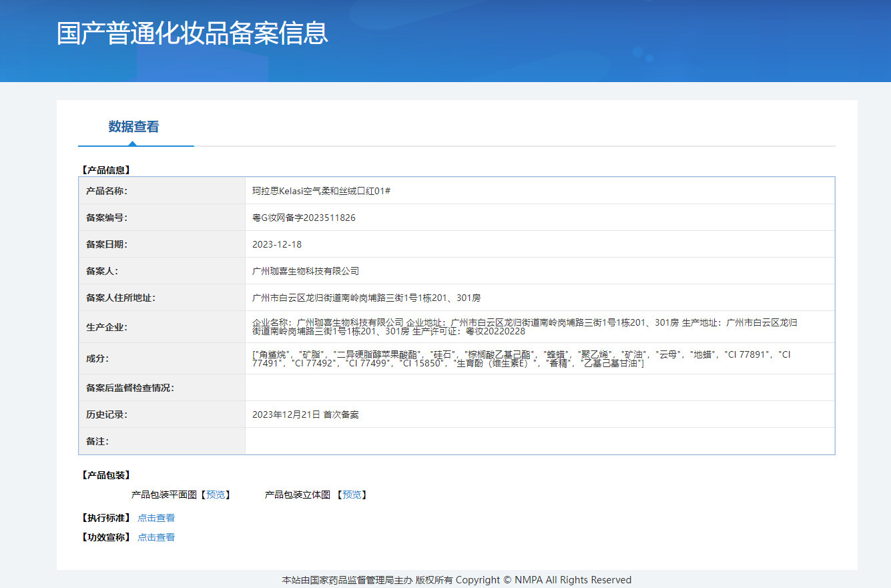This screenshot has width=891, height=588.
Task: Click the ingredients list in 成分 row
Action: click(x=521, y=358)
